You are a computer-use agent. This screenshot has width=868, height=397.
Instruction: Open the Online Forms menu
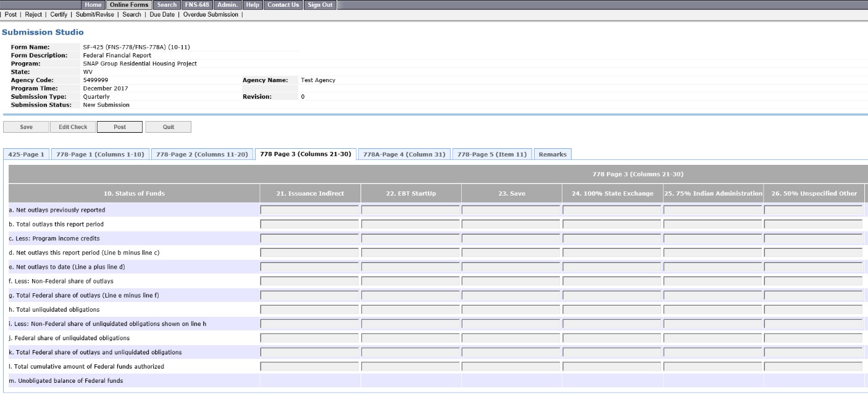pos(129,5)
